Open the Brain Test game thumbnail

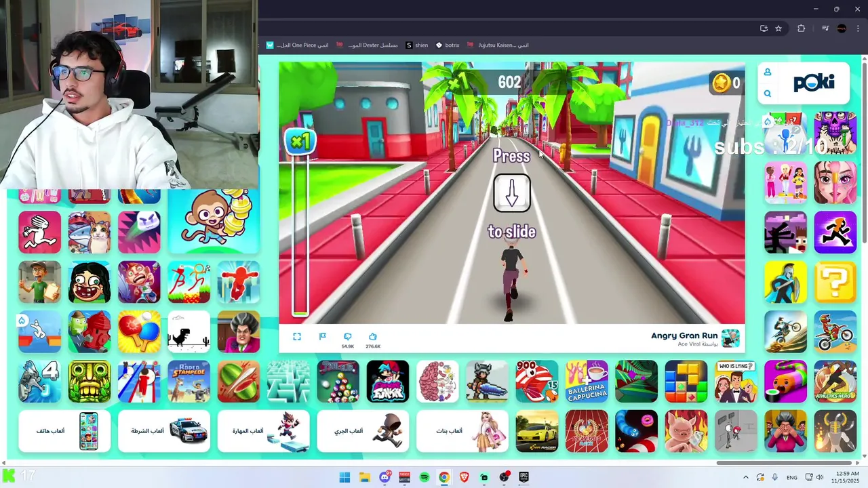point(437,382)
